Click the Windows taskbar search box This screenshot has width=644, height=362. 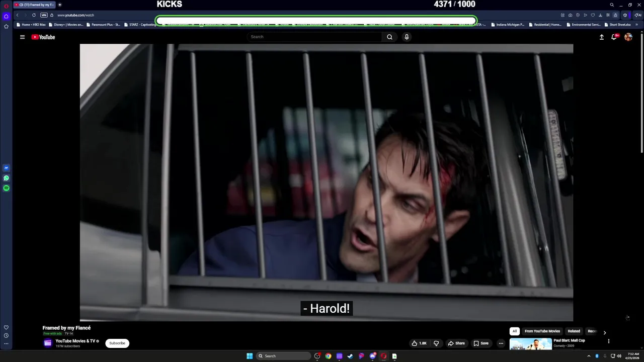click(283, 356)
